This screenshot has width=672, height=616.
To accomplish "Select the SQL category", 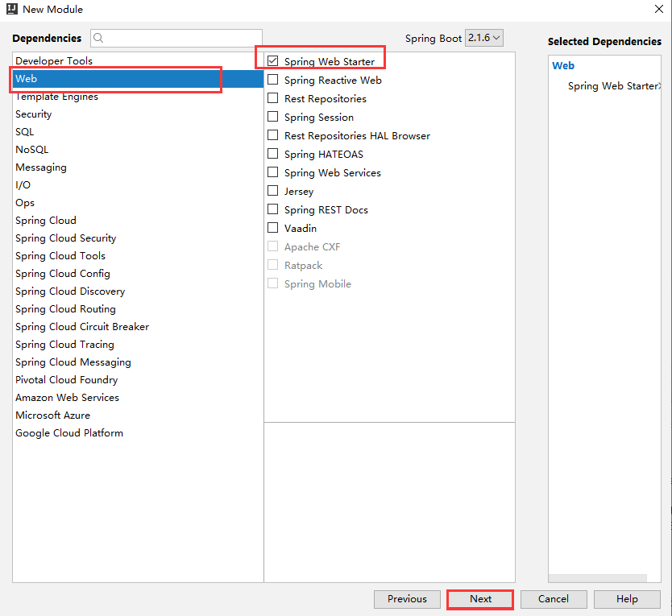I will click(x=138, y=132).
